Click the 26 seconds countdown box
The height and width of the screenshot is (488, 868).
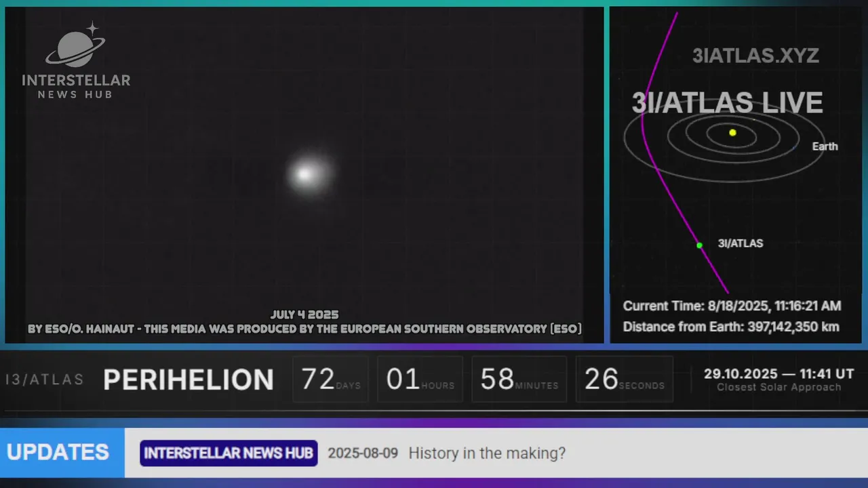click(625, 380)
